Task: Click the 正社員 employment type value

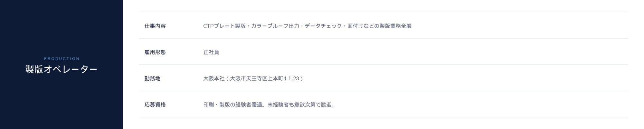Action: [x=211, y=52]
